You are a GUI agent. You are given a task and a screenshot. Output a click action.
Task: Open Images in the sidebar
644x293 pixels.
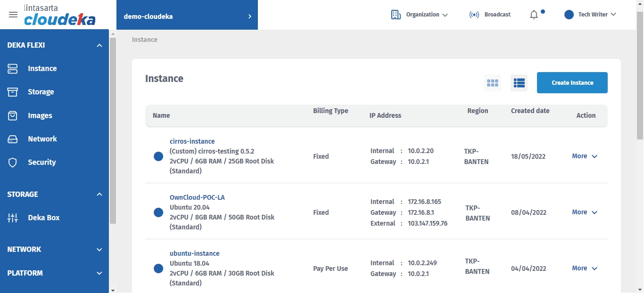coord(40,115)
